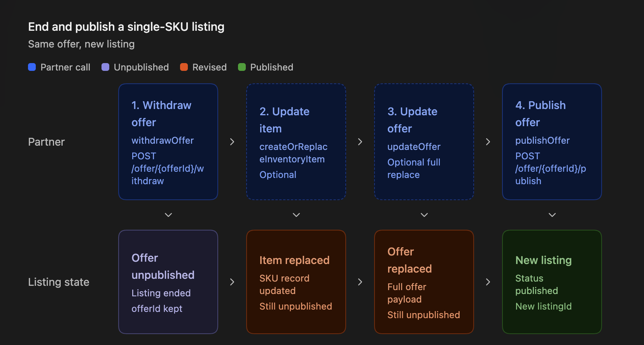
Task: Click the right chevron after the Item replaced card
Action: pos(360,282)
